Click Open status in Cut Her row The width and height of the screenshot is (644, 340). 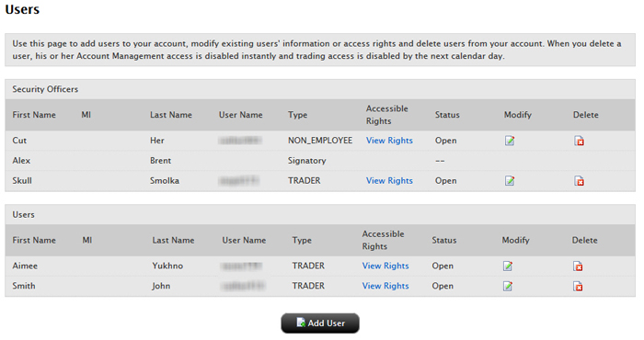click(x=445, y=141)
